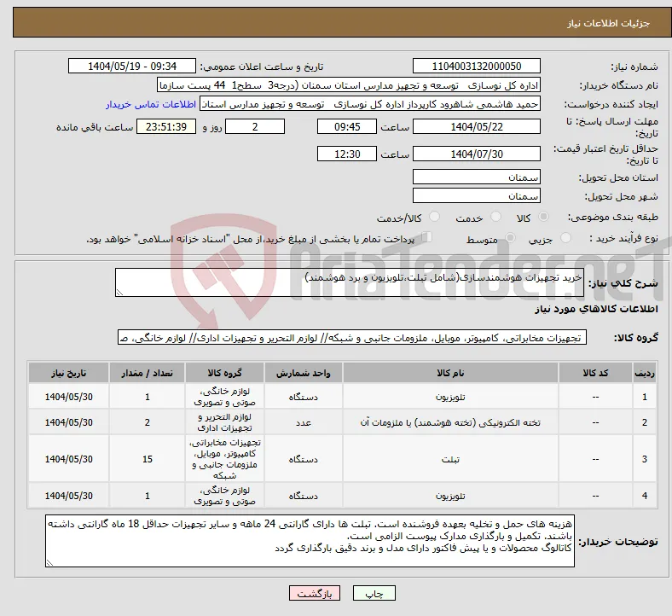
Task: Click the اطلاعات کالاهای مورد نیاز section heading
Action: tap(596, 309)
